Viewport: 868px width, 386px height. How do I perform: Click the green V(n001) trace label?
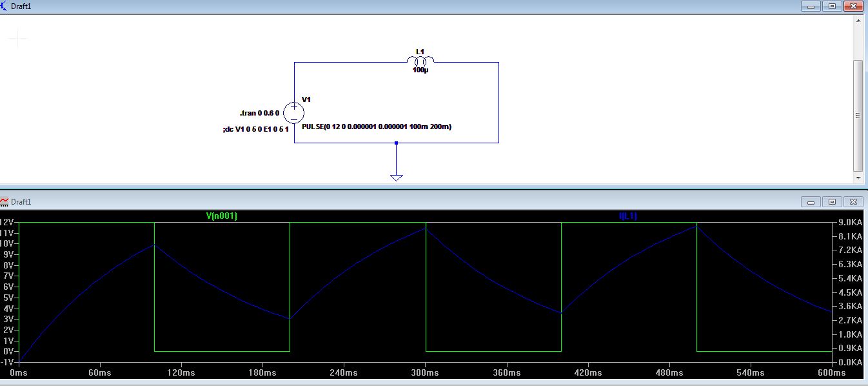click(221, 217)
